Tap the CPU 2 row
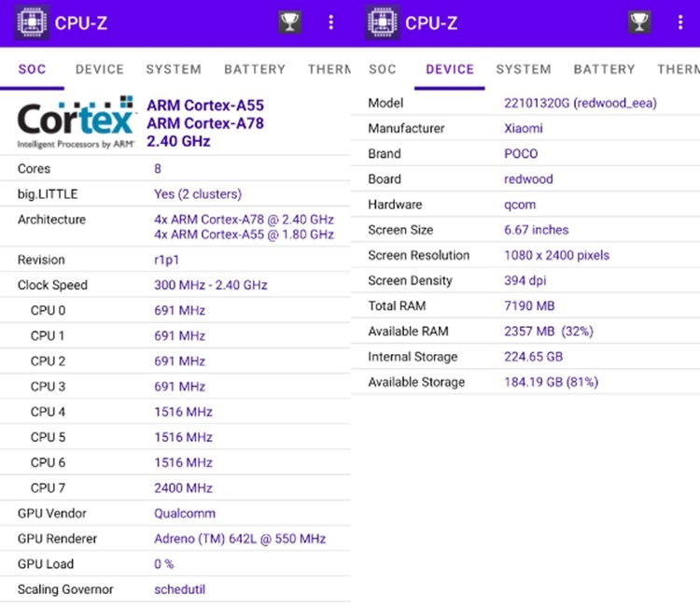The height and width of the screenshot is (609, 700). [175, 361]
